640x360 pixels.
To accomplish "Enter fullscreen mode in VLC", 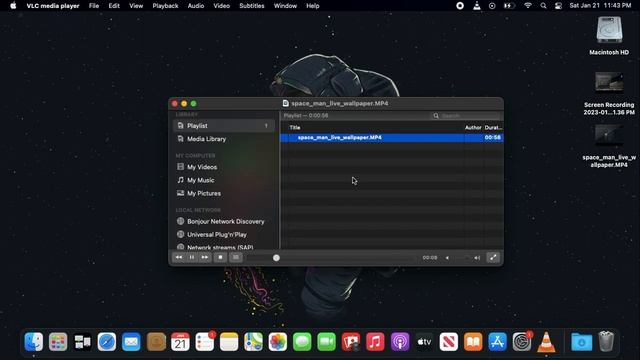I will click(x=493, y=258).
